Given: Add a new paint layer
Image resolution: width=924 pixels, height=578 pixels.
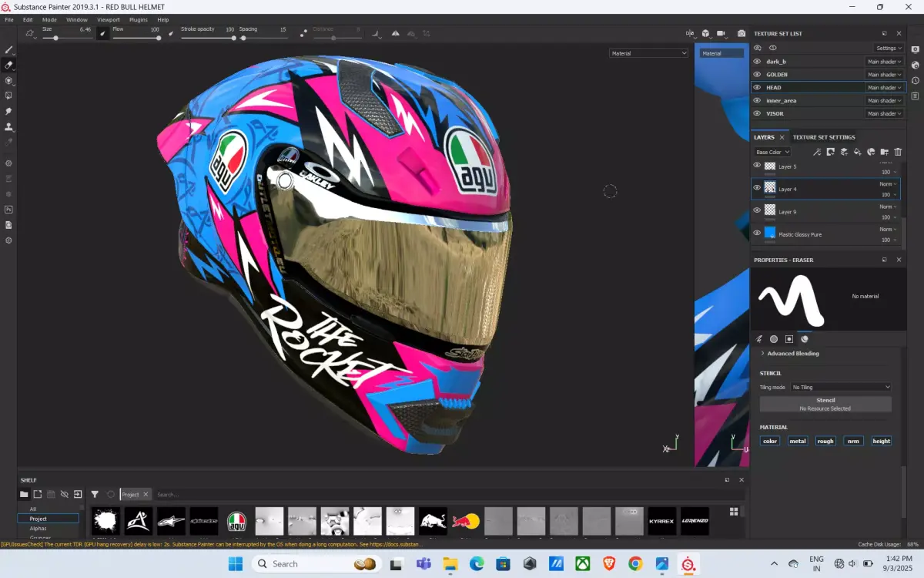Looking at the screenshot, I should pos(844,152).
